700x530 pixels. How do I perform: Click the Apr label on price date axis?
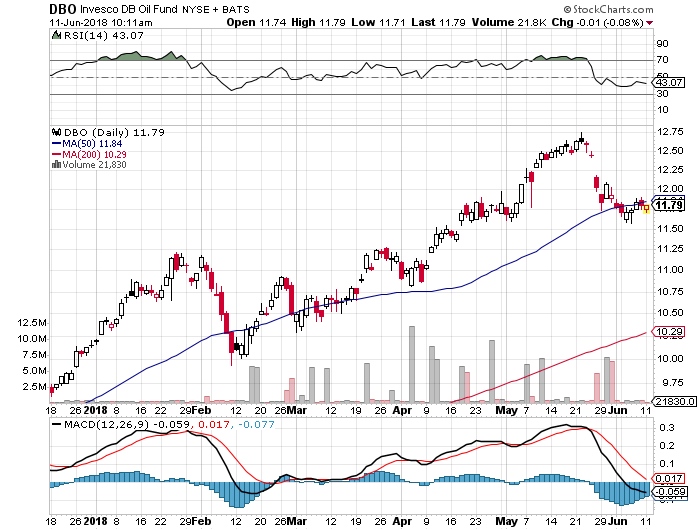tap(402, 410)
